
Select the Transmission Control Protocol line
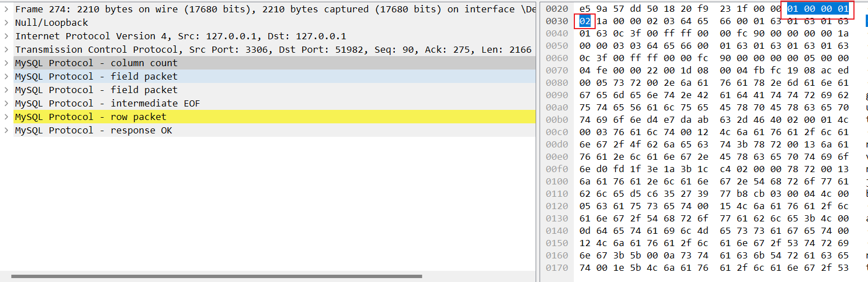pos(168,50)
